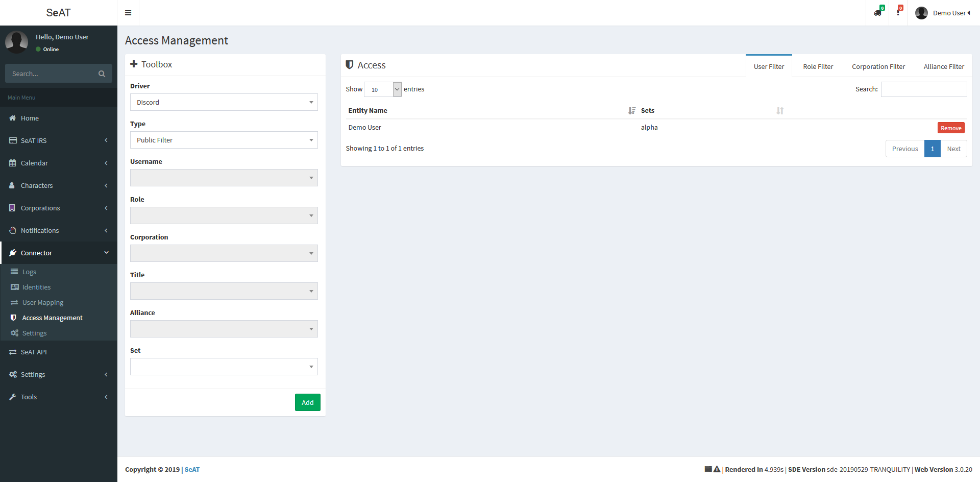The image size is (980, 482).
Task: Click the SeAT logo header
Action: 59,13
